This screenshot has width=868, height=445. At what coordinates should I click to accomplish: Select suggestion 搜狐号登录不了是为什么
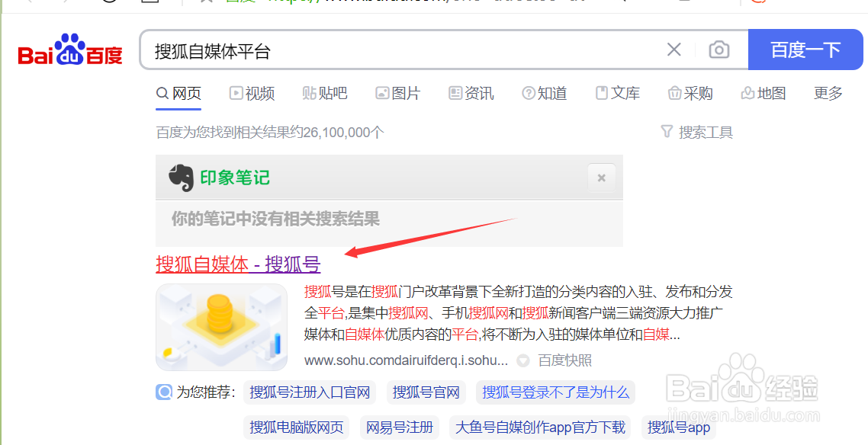(x=555, y=392)
